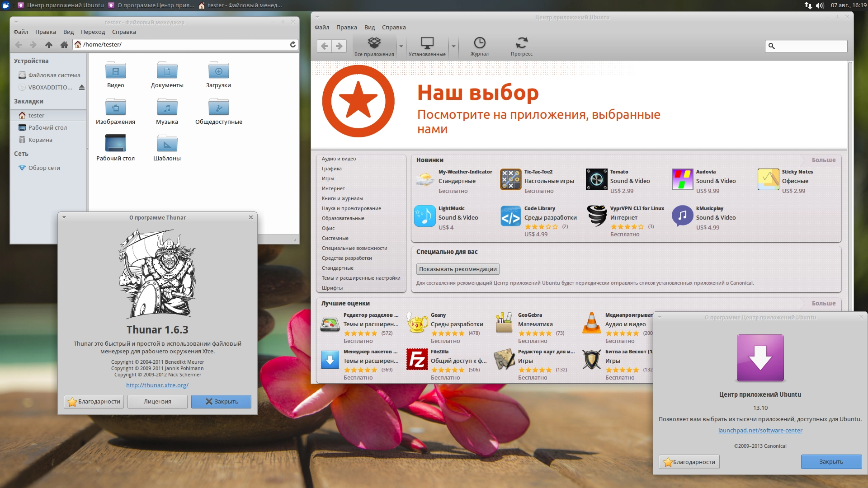Open Geany app entry
Viewport: 868px width, 488px height.
(x=448, y=328)
